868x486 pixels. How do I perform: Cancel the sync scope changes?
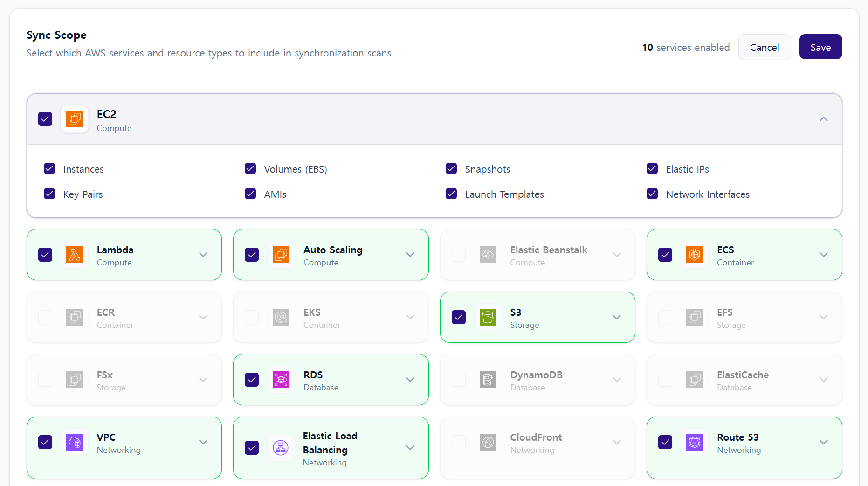click(765, 47)
